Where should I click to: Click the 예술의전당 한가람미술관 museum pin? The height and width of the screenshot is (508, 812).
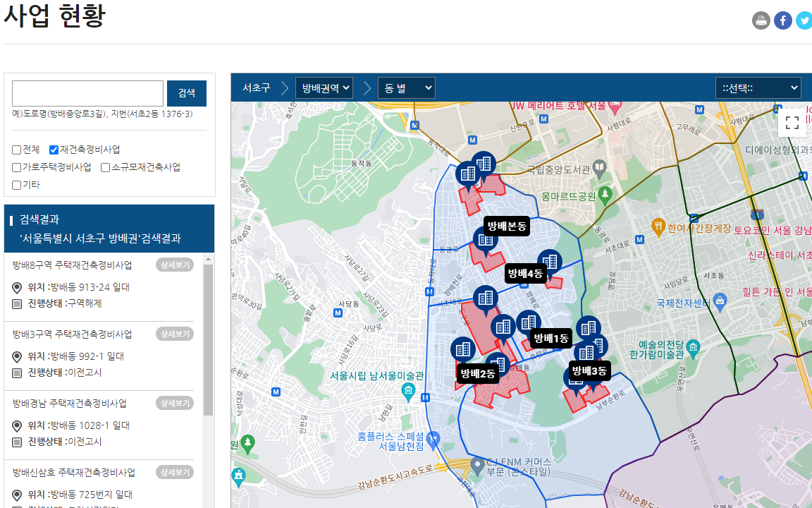(x=693, y=348)
